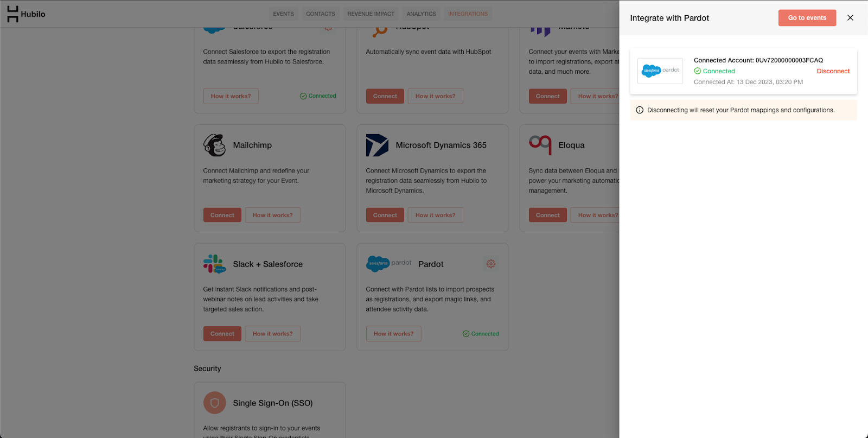Connect Slack + Salesforce integration

click(x=222, y=334)
